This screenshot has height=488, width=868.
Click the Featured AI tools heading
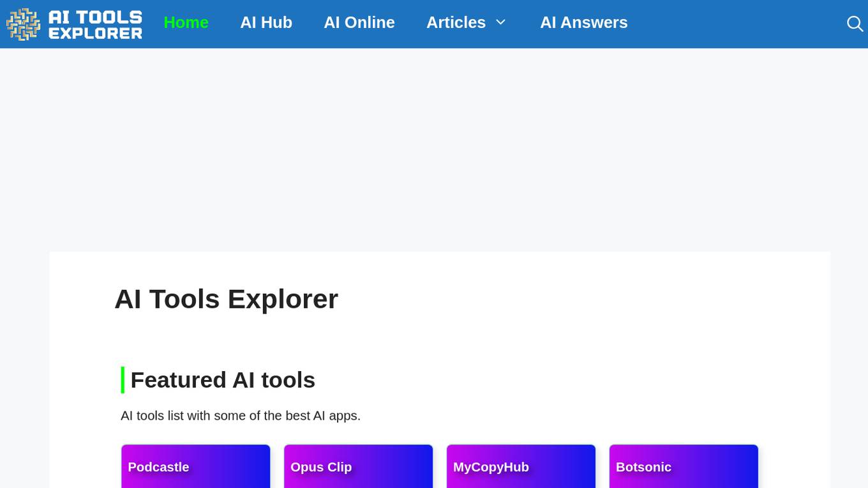[223, 380]
